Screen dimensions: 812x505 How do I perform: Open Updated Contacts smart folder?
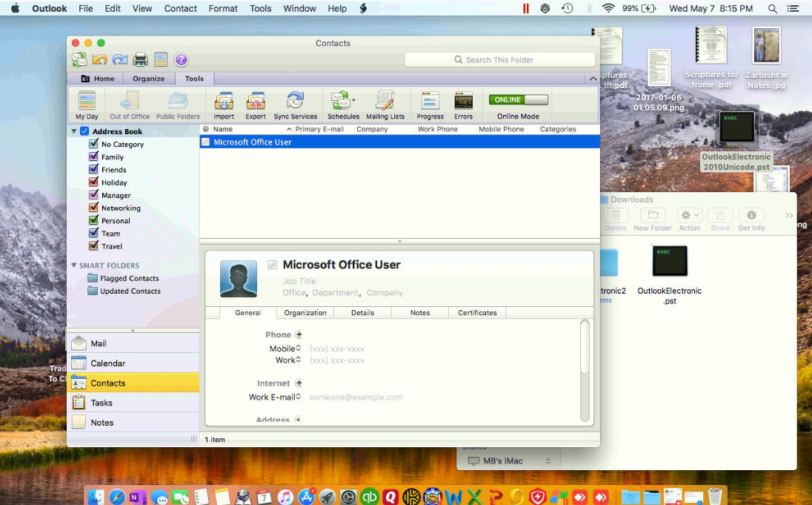coord(124,291)
